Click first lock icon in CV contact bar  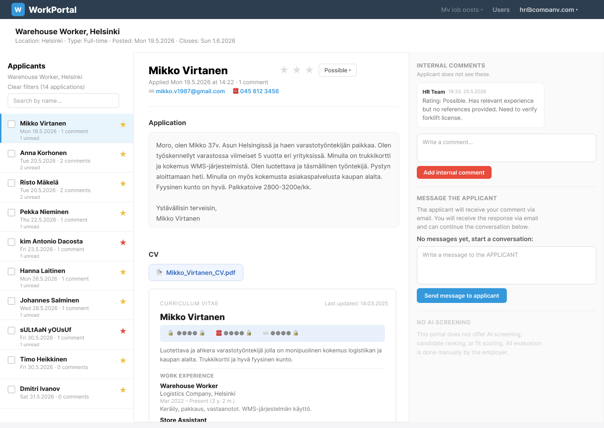tap(170, 333)
